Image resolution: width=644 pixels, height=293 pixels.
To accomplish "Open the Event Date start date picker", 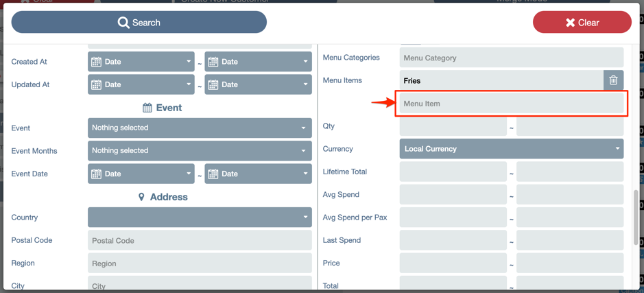I will pyautogui.click(x=141, y=174).
